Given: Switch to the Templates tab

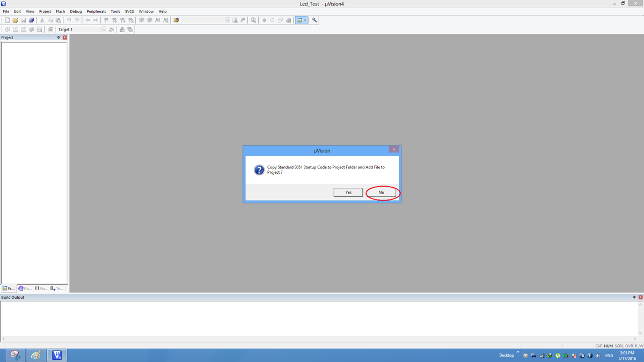Looking at the screenshot, I should tap(57, 289).
